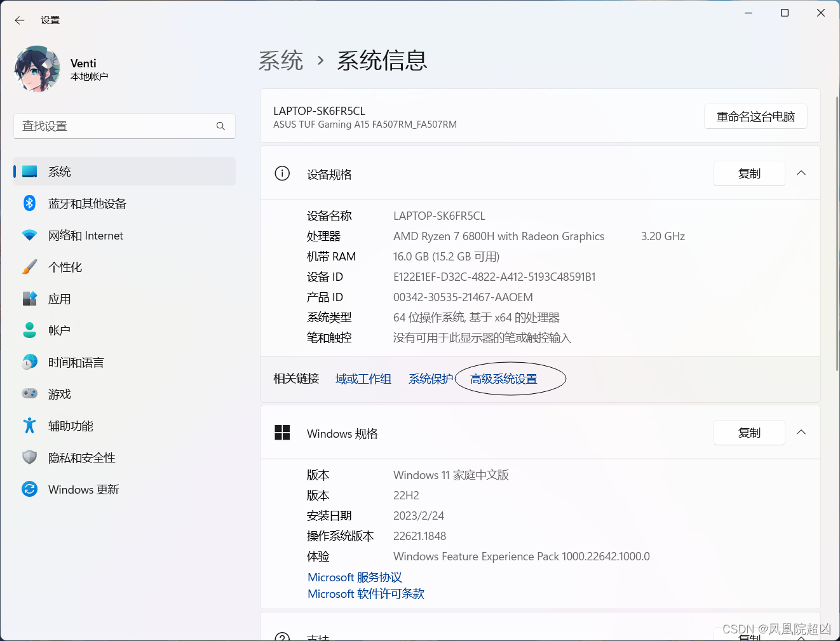840x641 pixels.
Task: Click the 3.20 GHz clock speed text
Action: coord(663,236)
